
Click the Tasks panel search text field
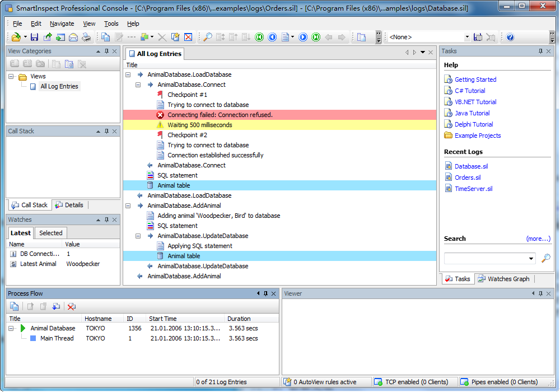(486, 259)
